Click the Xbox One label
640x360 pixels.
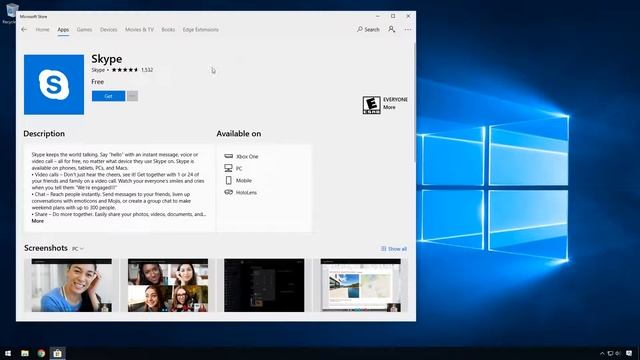tap(247, 156)
